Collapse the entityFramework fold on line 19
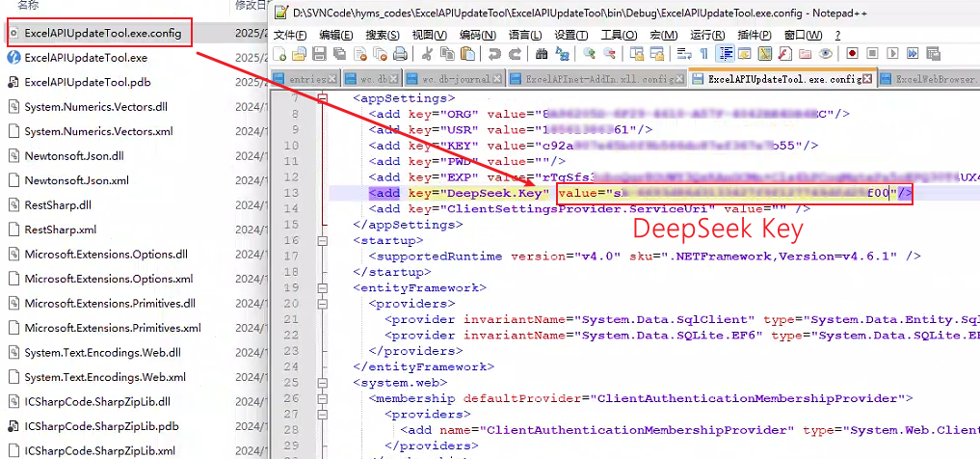980x459 pixels. (x=323, y=287)
